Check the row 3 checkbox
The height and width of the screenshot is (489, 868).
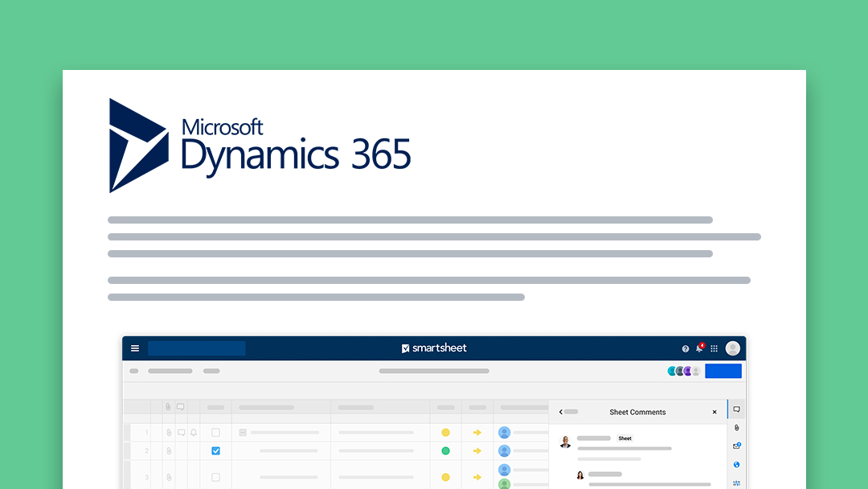(216, 478)
